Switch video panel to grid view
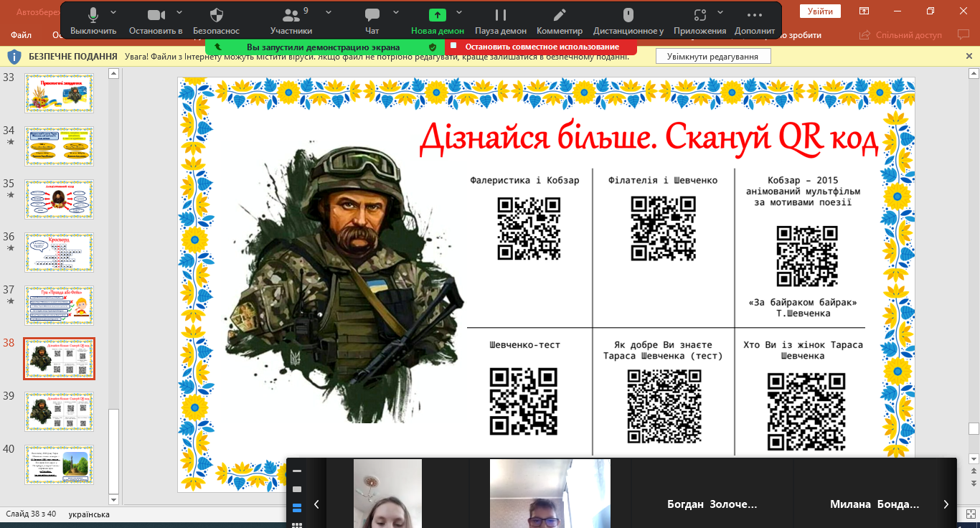980x528 pixels. [x=297, y=525]
